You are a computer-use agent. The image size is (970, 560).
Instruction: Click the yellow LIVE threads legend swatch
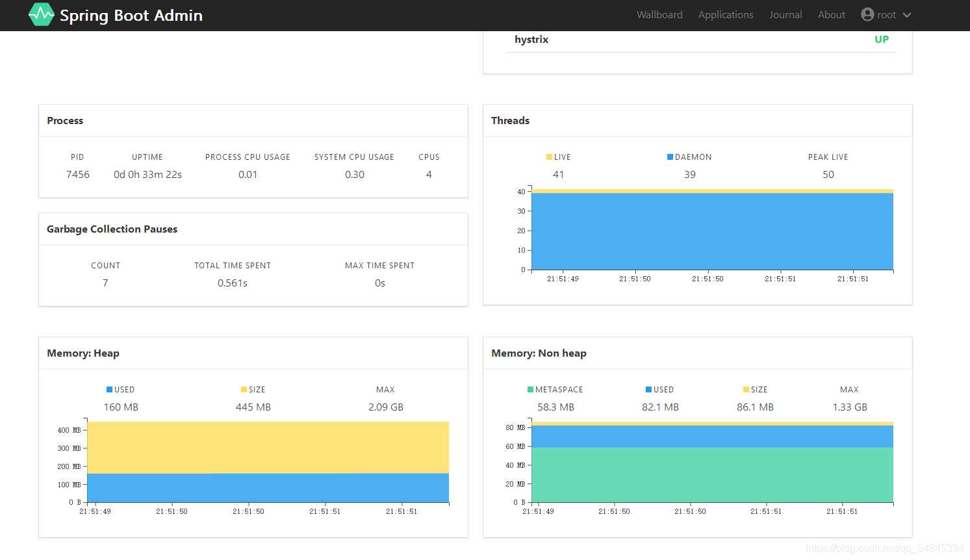click(549, 157)
